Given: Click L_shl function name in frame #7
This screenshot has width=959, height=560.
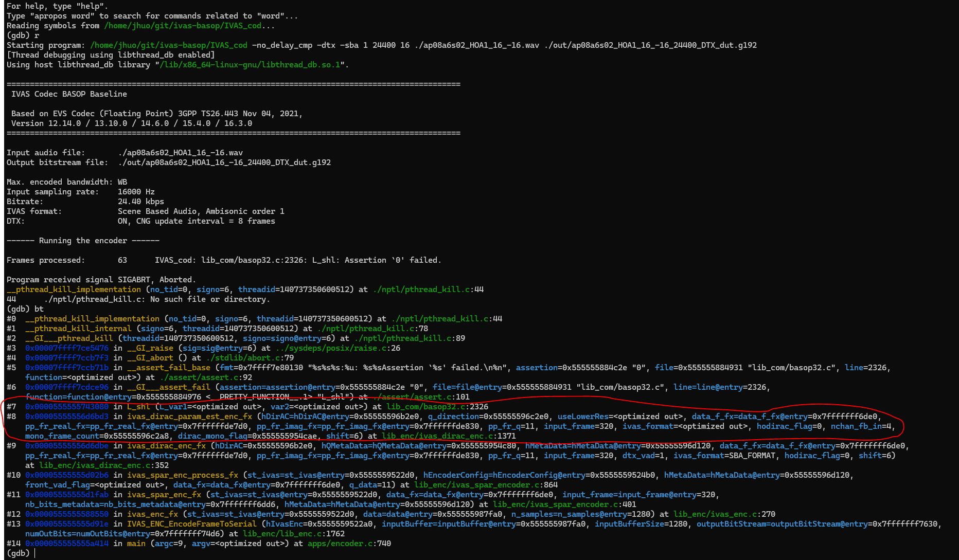Looking at the screenshot, I should pyautogui.click(x=138, y=407).
